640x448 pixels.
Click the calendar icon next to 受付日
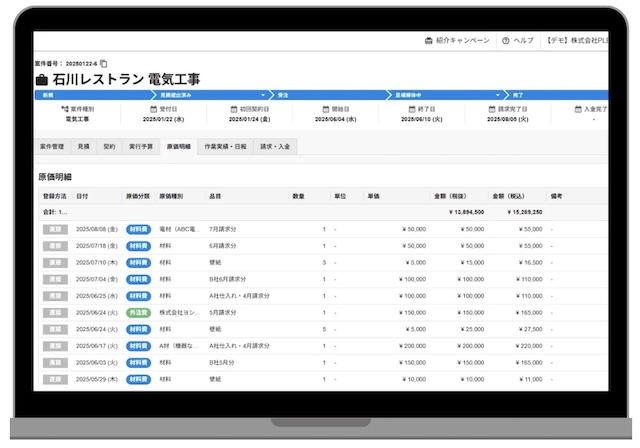[153, 108]
